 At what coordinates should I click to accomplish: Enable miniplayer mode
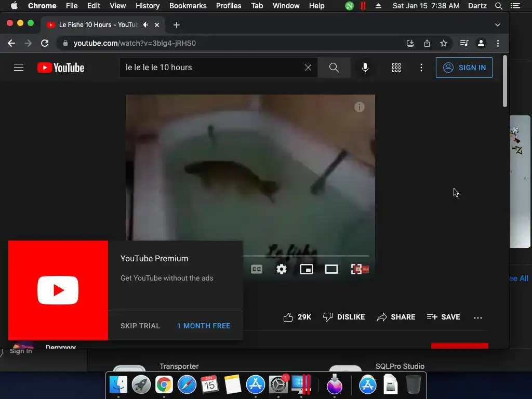click(307, 270)
